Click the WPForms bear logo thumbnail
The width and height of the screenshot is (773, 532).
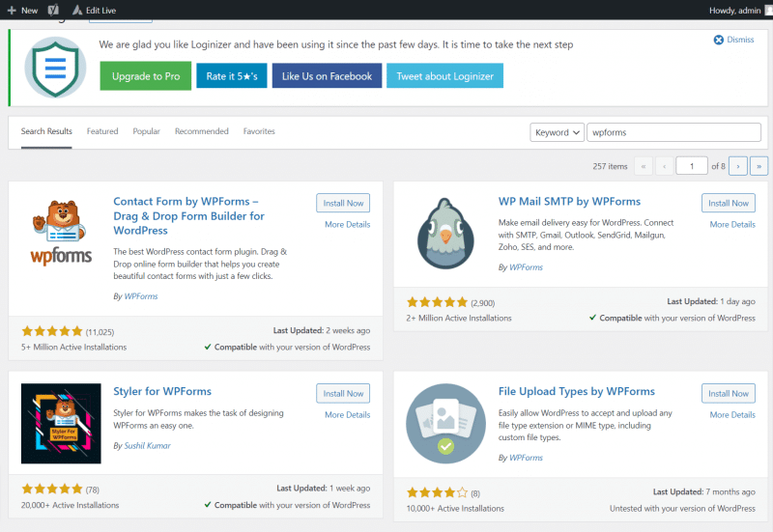tap(61, 233)
